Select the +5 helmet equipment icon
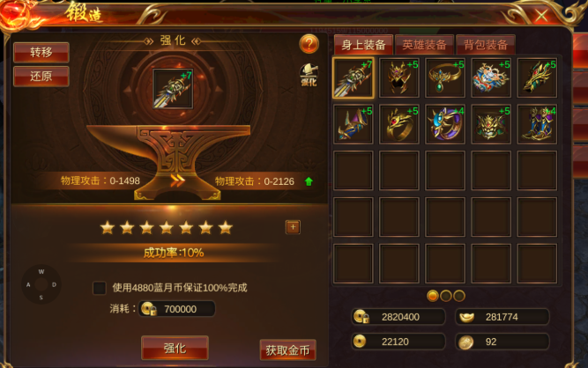Screen dimensions: 588x368 (399, 77)
